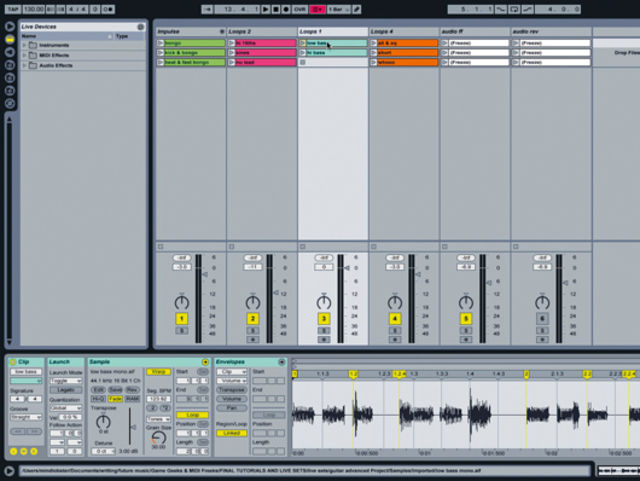The height and width of the screenshot is (481, 640).
Task: Open the Envelopes Clip device chooser
Action: tap(231, 372)
